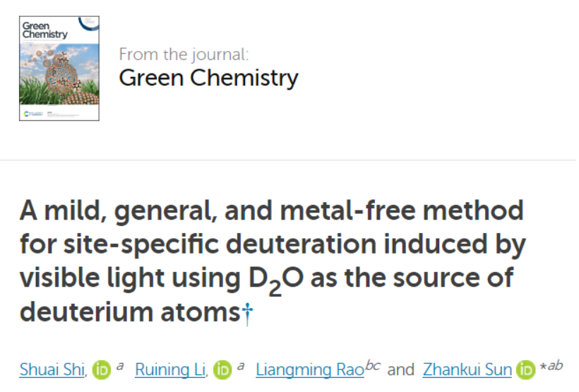
Task: Click the ORCID icon beside Zhankui Sun
Action: click(x=526, y=370)
